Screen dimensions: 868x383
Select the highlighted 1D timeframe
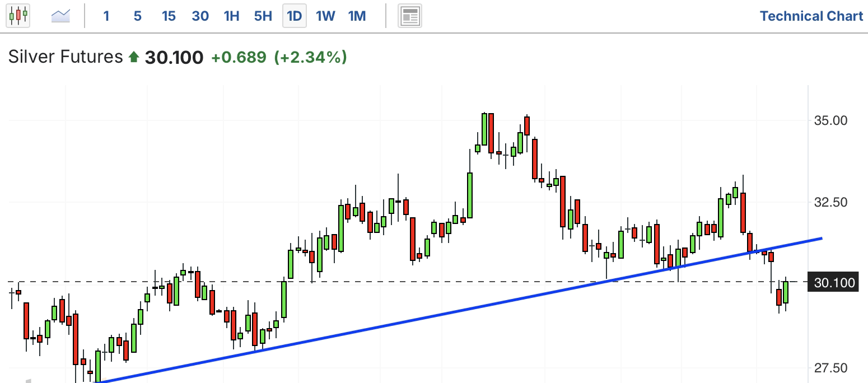(x=294, y=16)
